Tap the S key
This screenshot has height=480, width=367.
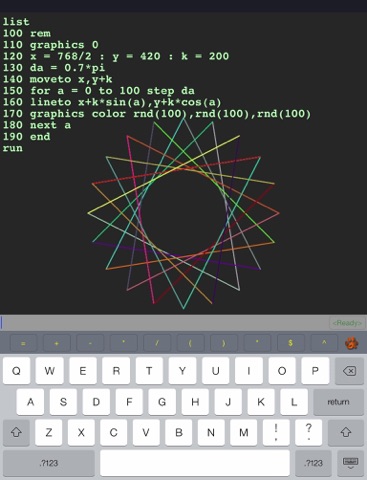tap(63, 402)
